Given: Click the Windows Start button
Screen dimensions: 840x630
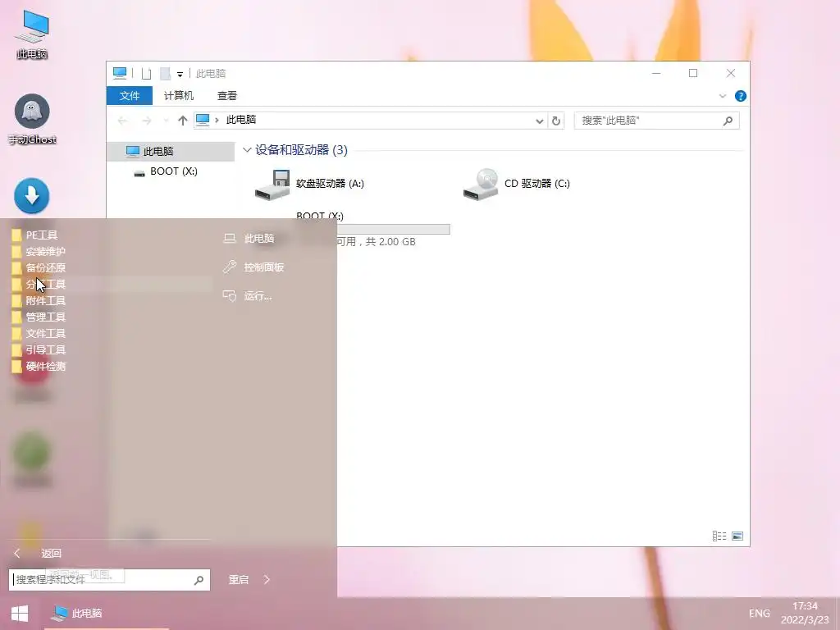Looking at the screenshot, I should click(20, 614).
